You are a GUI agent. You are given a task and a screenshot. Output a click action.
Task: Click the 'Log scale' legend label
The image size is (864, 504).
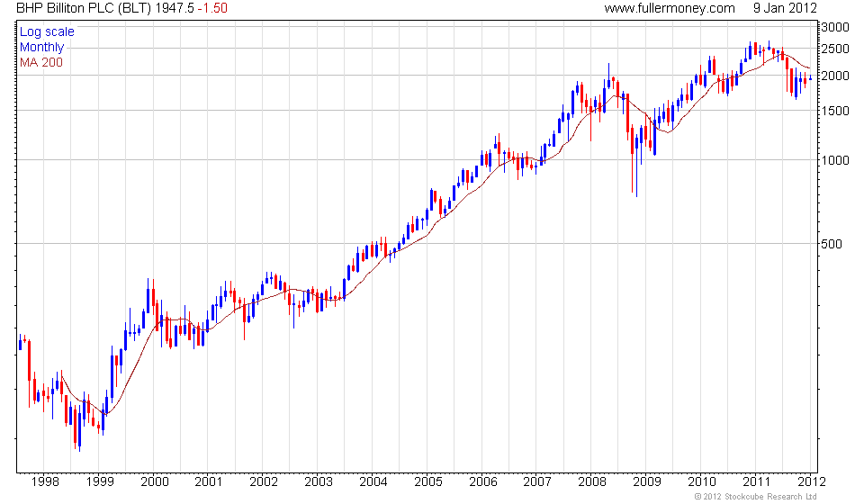[x=47, y=31]
